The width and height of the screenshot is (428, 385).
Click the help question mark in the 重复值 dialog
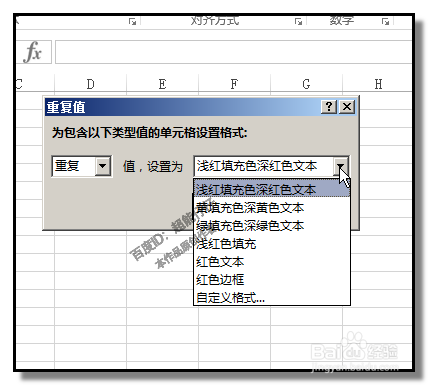[329, 107]
